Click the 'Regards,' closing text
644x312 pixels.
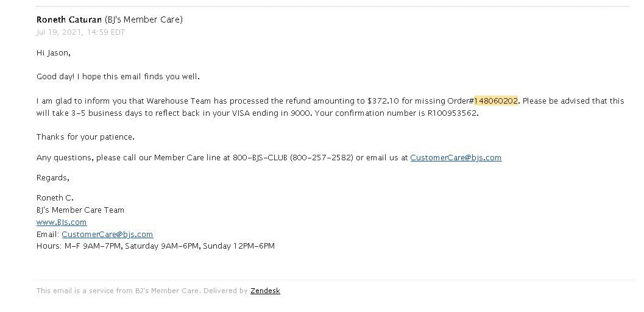(53, 178)
